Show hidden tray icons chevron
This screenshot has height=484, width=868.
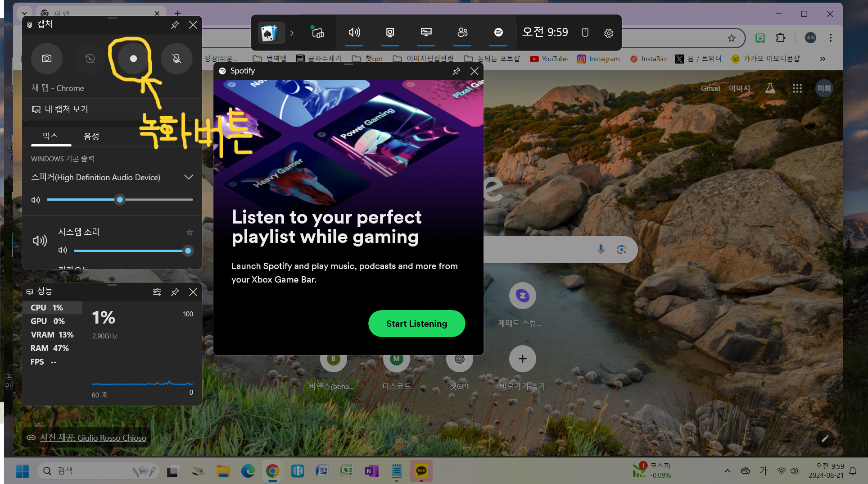click(x=728, y=471)
